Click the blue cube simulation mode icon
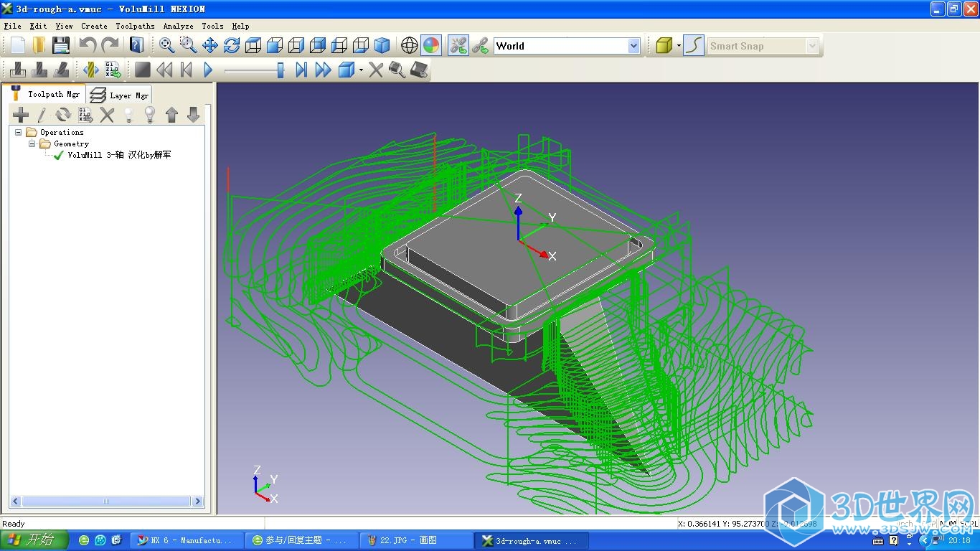Screen dimensions: 980x551 point(346,70)
